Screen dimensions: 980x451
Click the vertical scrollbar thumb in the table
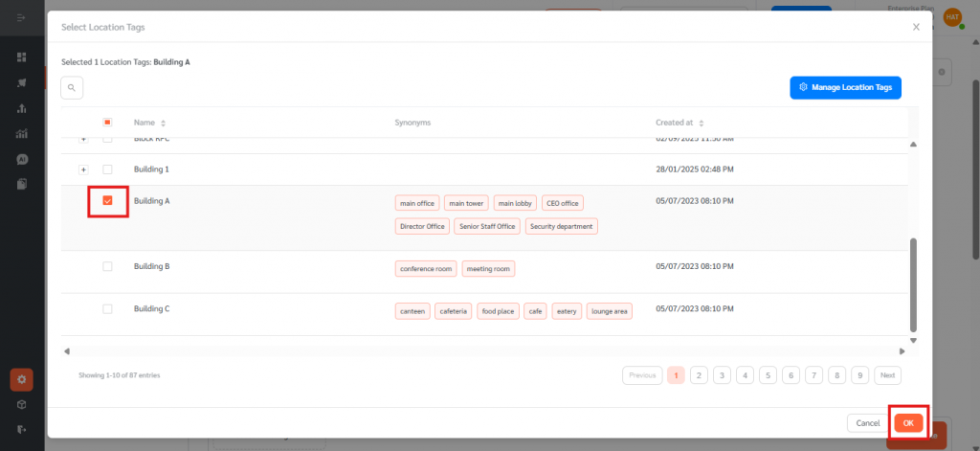pyautogui.click(x=912, y=280)
